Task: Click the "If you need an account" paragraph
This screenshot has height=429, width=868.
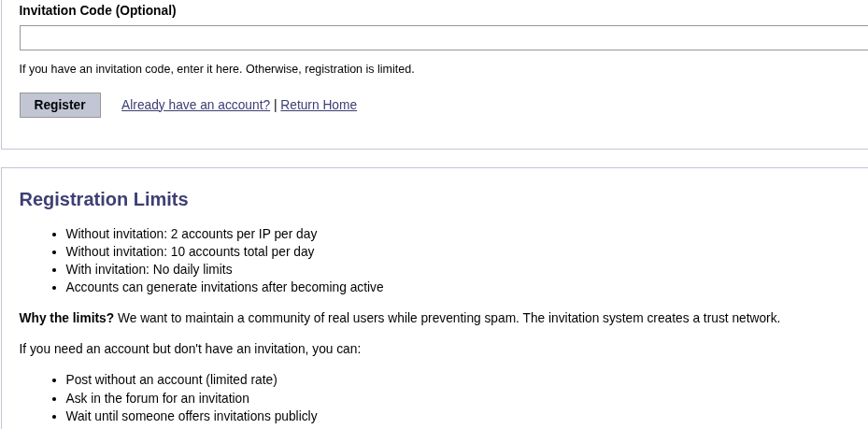Action: coord(190,349)
